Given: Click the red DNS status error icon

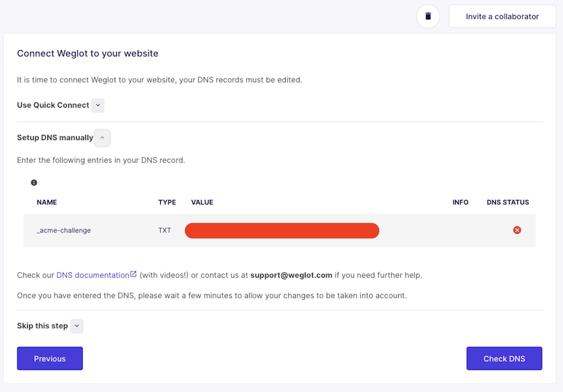Looking at the screenshot, I should pyautogui.click(x=517, y=230).
